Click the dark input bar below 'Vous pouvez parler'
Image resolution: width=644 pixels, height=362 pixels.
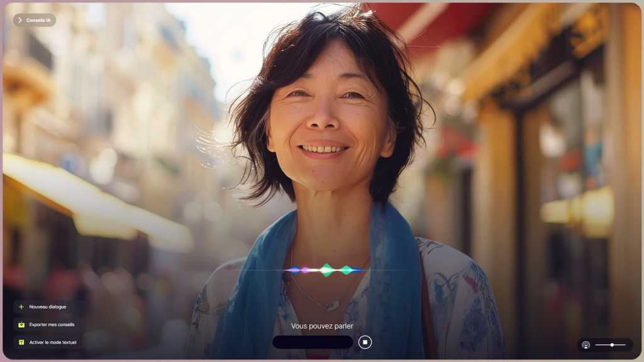click(x=313, y=343)
